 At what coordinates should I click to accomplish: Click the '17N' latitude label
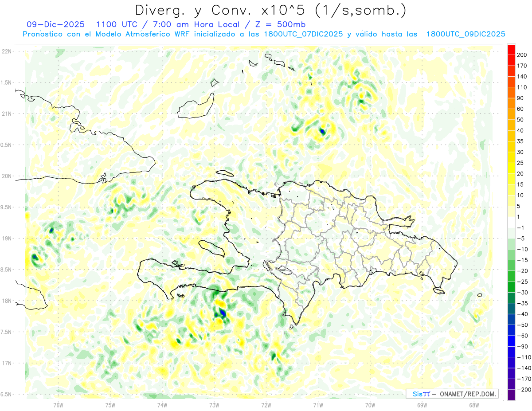coord(7,363)
